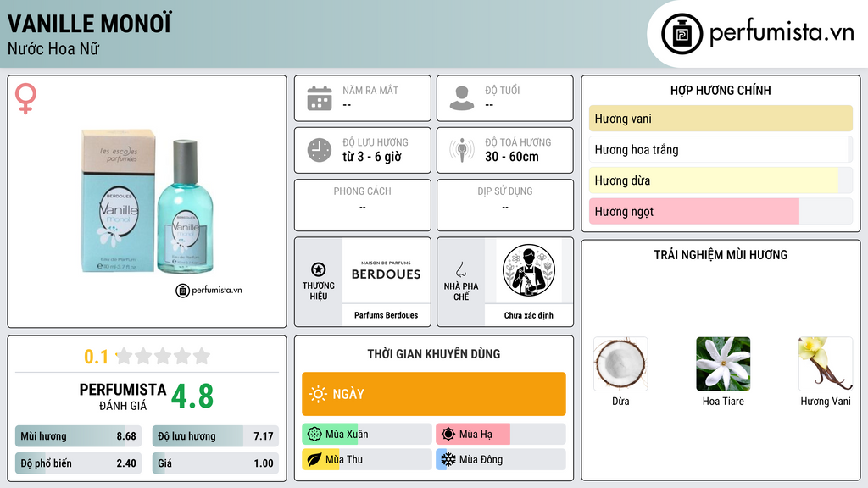Click the Thời gian khuyên dùng heading
The width and height of the screenshot is (868, 488).
pos(434,353)
